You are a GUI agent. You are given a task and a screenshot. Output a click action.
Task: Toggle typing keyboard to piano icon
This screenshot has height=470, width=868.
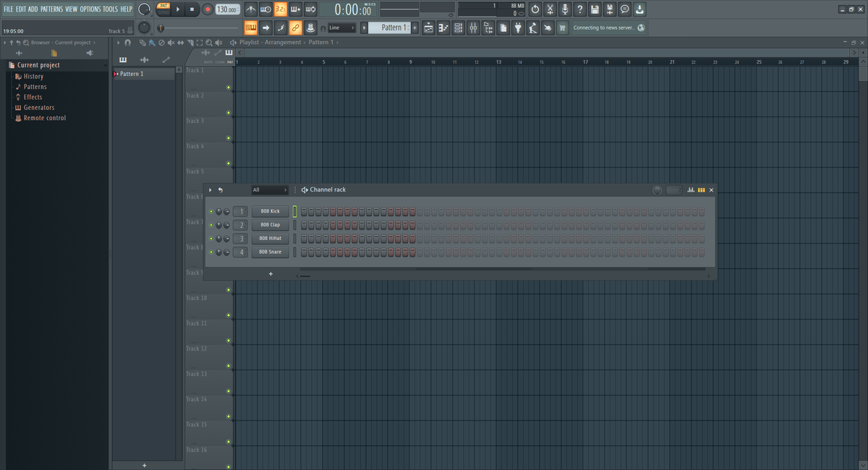pos(250,27)
